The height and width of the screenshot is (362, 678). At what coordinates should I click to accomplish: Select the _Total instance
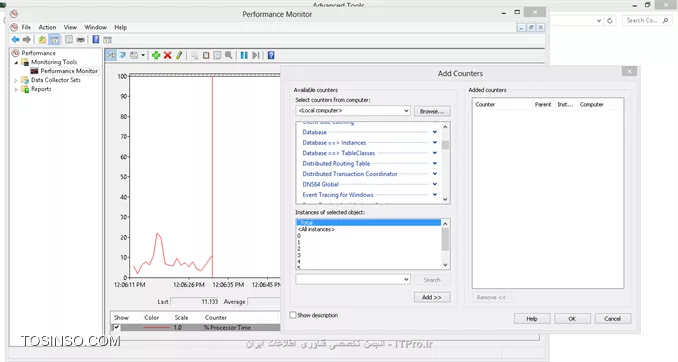click(x=368, y=223)
